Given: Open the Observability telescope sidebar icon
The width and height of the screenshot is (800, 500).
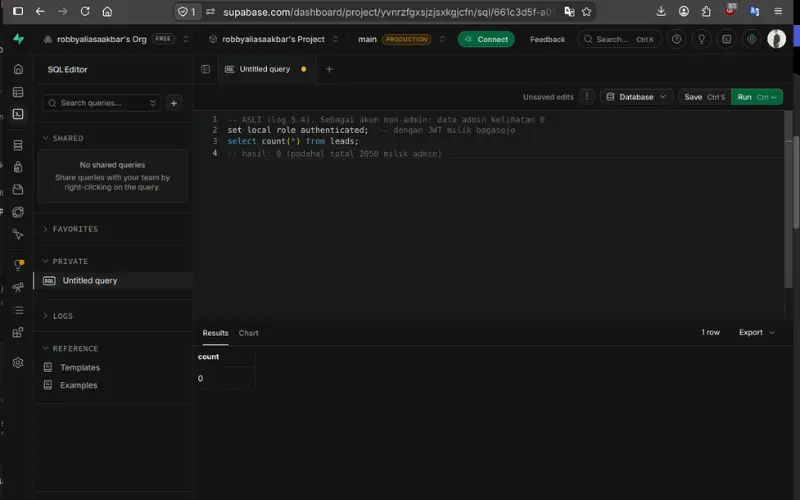Looking at the screenshot, I should pos(18,287).
